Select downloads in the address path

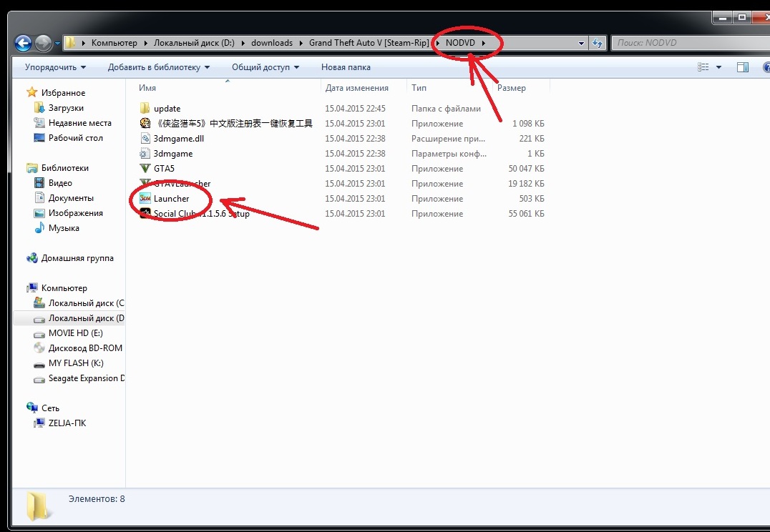coord(271,43)
